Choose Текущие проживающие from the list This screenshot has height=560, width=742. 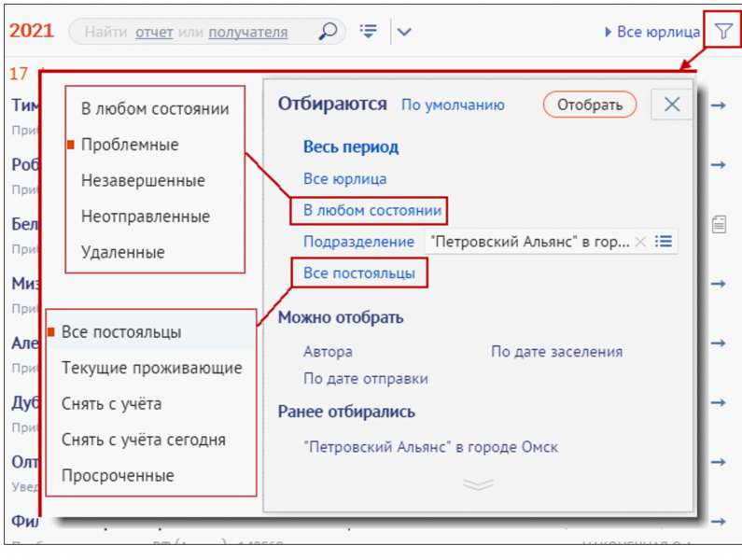click(151, 368)
